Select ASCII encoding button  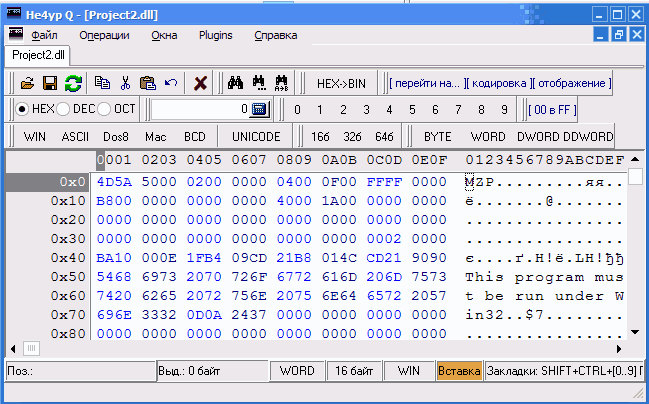(x=75, y=137)
